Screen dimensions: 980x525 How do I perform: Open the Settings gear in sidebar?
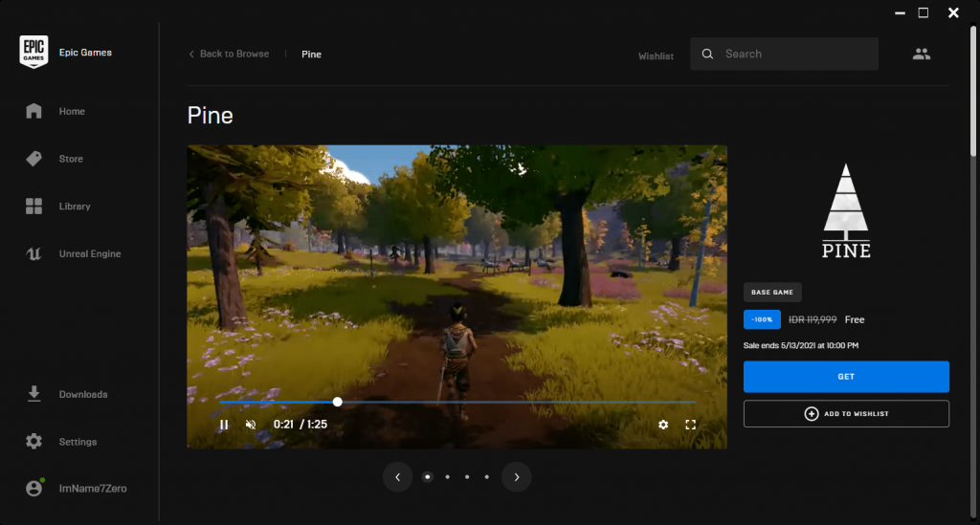(33, 442)
